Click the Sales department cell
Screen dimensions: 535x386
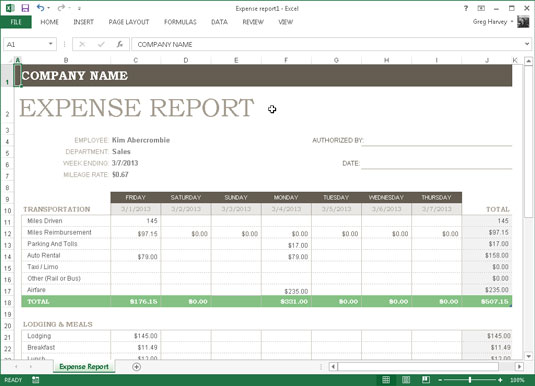pos(121,152)
